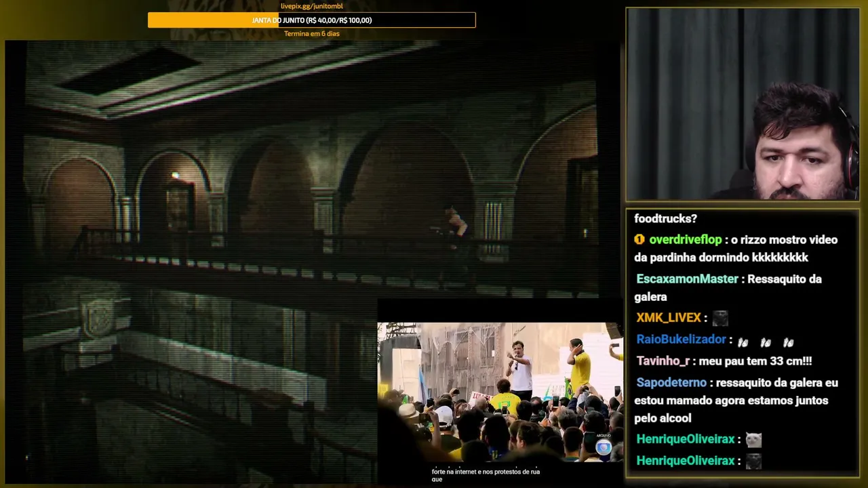Select the streamer webcam feed
Screen dimensions: 868x488
(x=743, y=104)
